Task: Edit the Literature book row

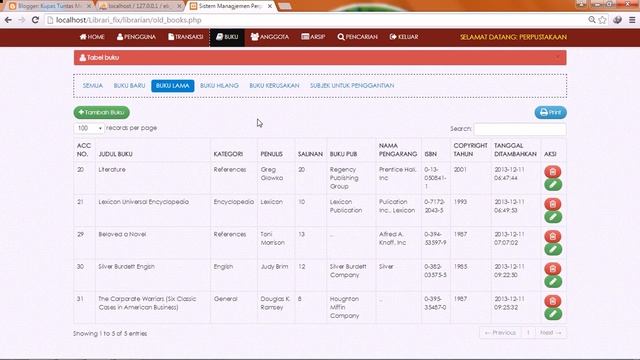Action: pos(553,185)
